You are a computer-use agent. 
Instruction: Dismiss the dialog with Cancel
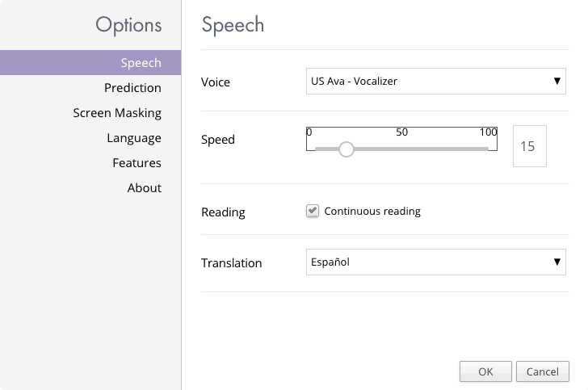(543, 371)
